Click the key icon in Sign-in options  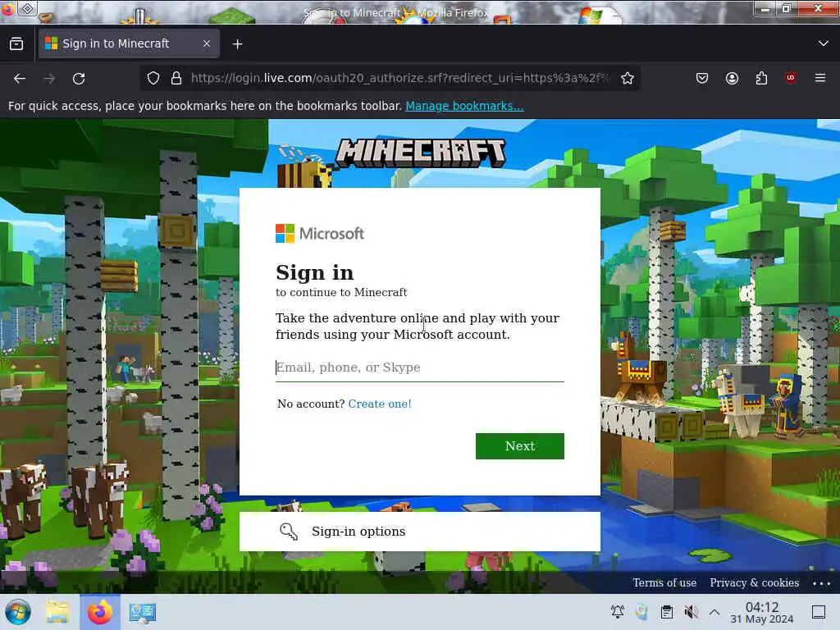[x=289, y=532]
